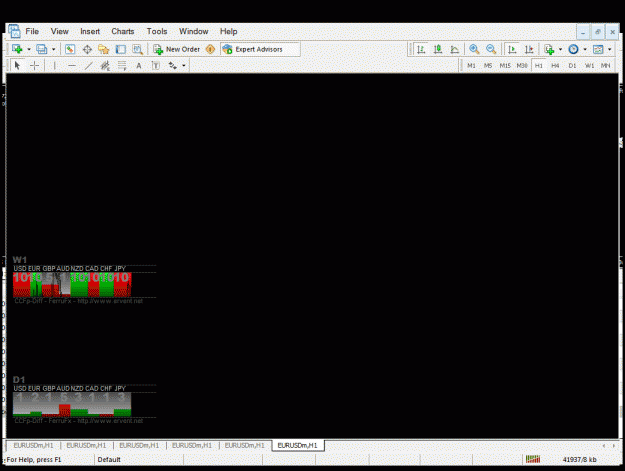The image size is (625, 471).
Task: Expand the Profiles dropdown arrow
Action: pos(53,49)
